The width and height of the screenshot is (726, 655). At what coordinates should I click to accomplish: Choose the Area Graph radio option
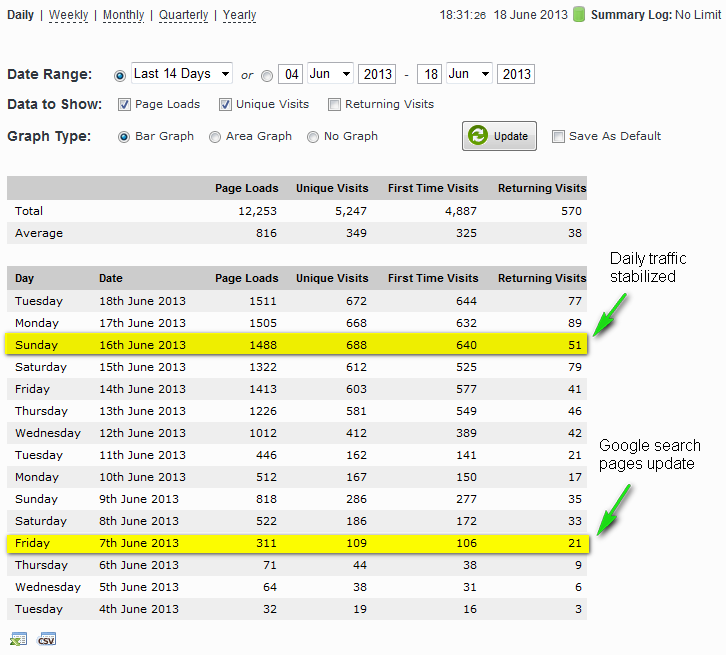(215, 137)
